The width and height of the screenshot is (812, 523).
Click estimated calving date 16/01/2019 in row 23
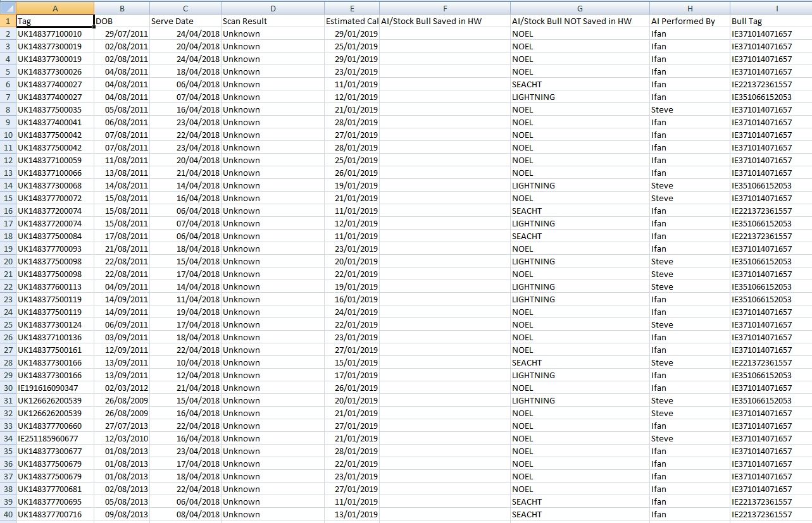[x=352, y=299]
